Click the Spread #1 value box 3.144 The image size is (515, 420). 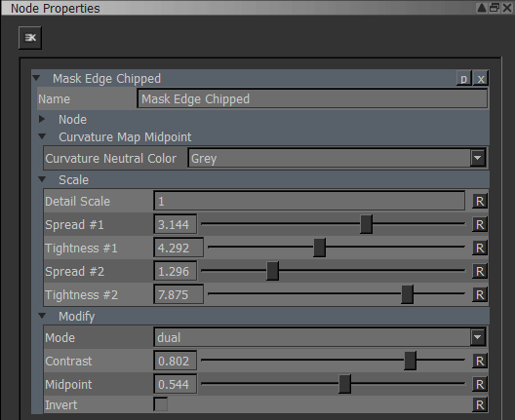(x=176, y=224)
